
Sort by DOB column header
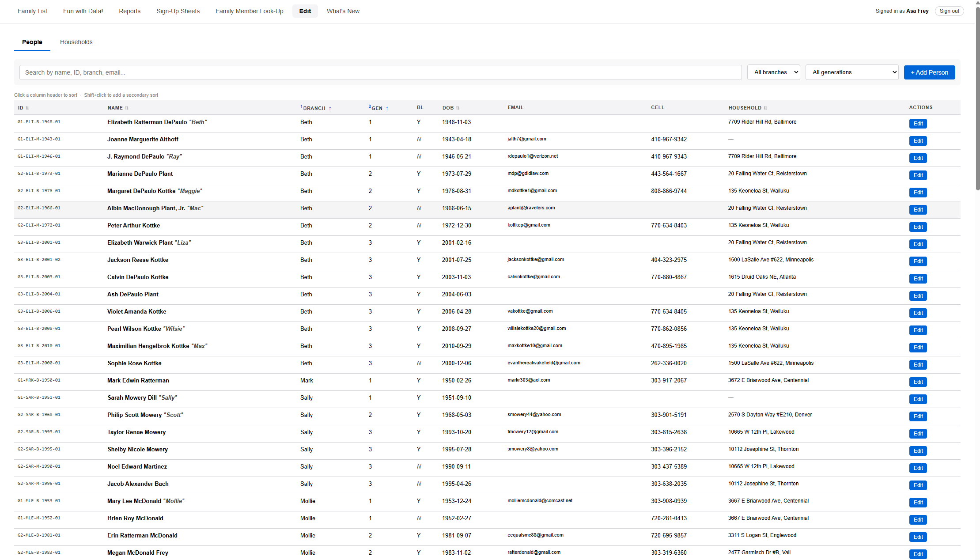pyautogui.click(x=451, y=108)
